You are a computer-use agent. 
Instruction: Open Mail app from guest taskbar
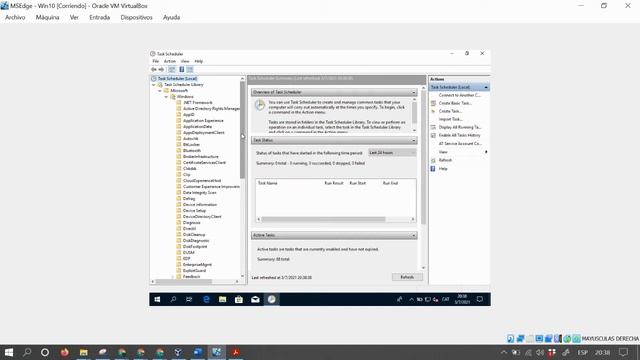coord(255,300)
